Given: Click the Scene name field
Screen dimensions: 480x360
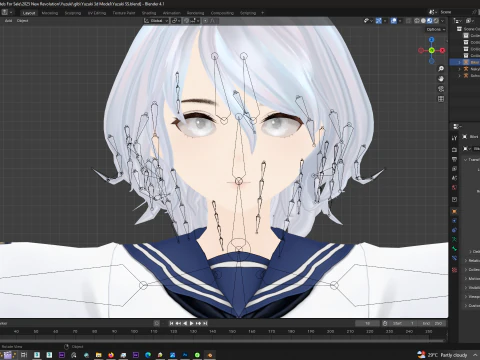Looking at the screenshot, I should (x=455, y=12).
